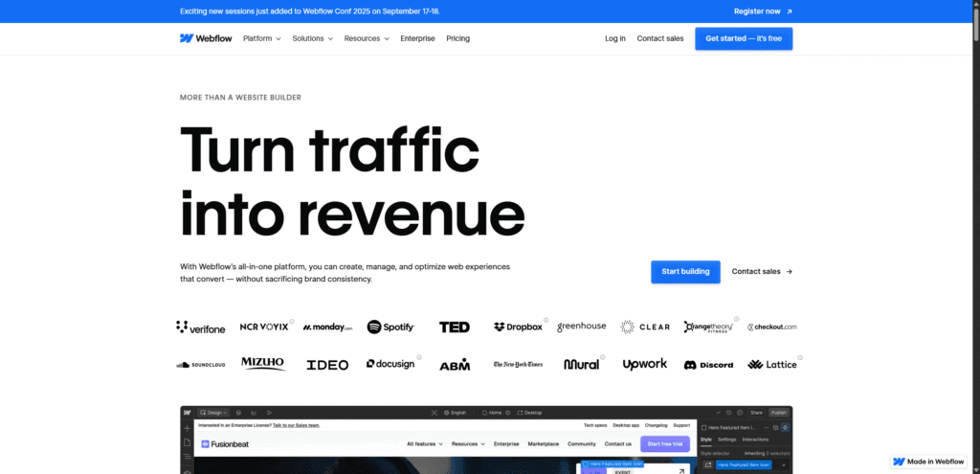Open the Pricing menu item
Viewport: 980px width, 474px height.
pos(457,38)
